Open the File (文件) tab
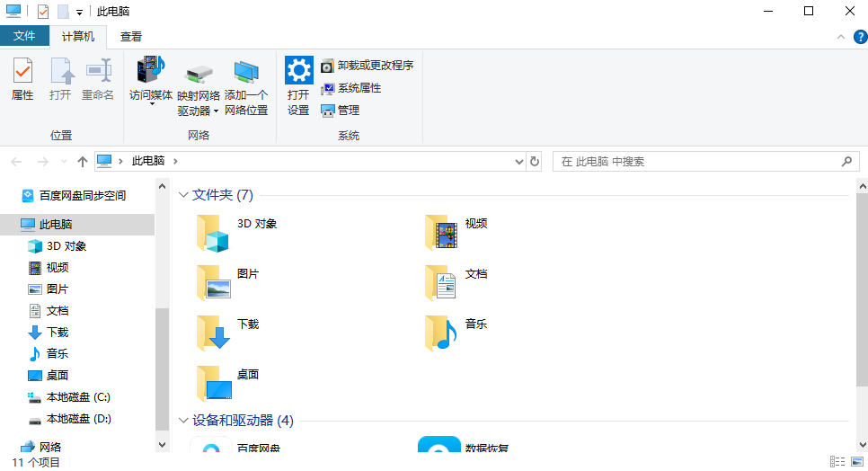The height and width of the screenshot is (471, 868). coord(24,36)
